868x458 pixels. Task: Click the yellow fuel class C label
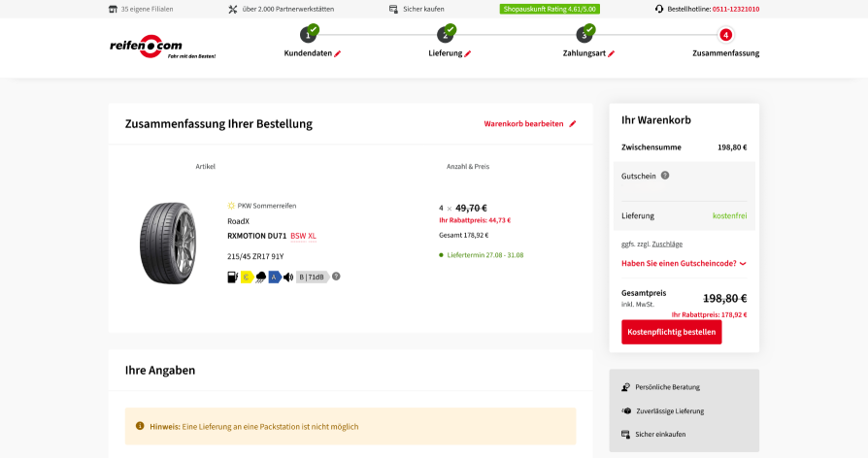247,278
